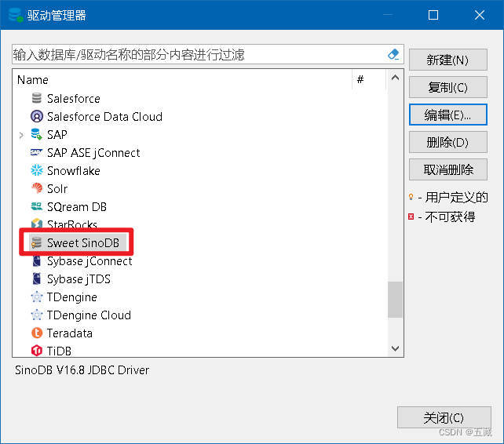504x444 pixels.
Task: Click the TDengine driver icon
Action: 37,297
